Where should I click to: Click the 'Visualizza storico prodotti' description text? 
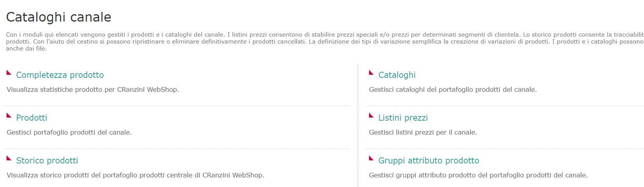pos(135,175)
